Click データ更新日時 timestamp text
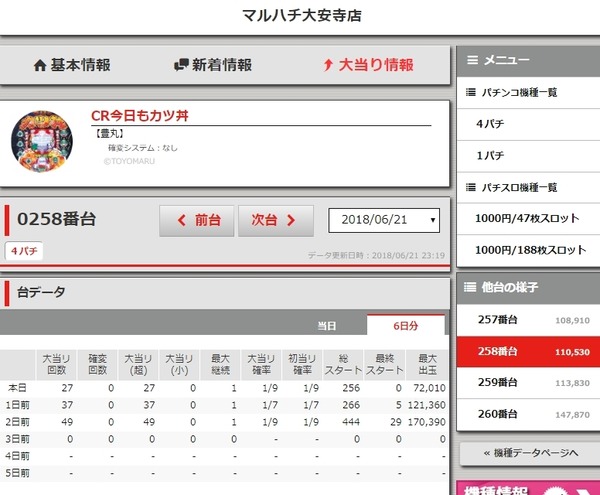 pos(376,255)
